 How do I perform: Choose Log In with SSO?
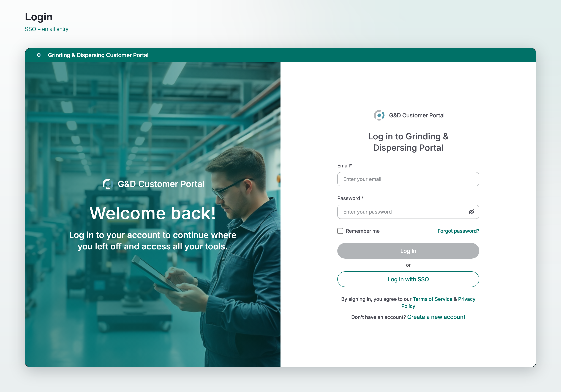tap(408, 279)
